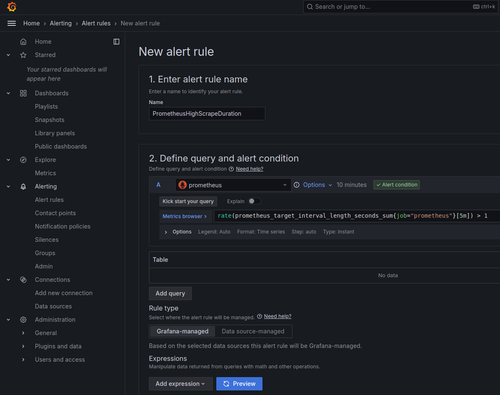Click the keyboard shortcut ctrl+k icon
Image resolution: width=500 pixels, height=395 pixels.
476,7
